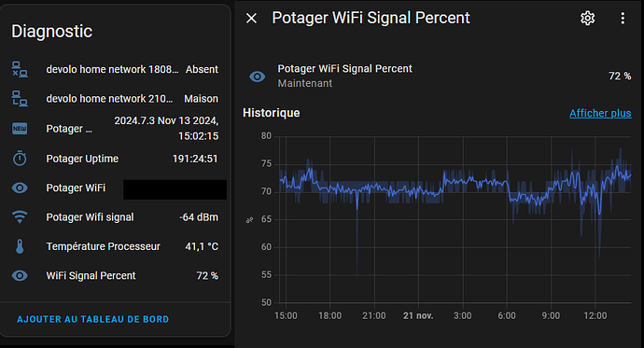Open the Afficher plus link
The height and width of the screenshot is (348, 644).
pos(600,113)
